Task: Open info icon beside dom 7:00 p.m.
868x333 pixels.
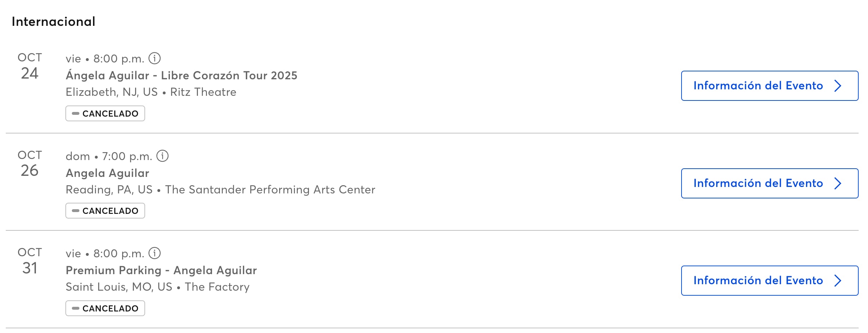Action: click(x=162, y=156)
